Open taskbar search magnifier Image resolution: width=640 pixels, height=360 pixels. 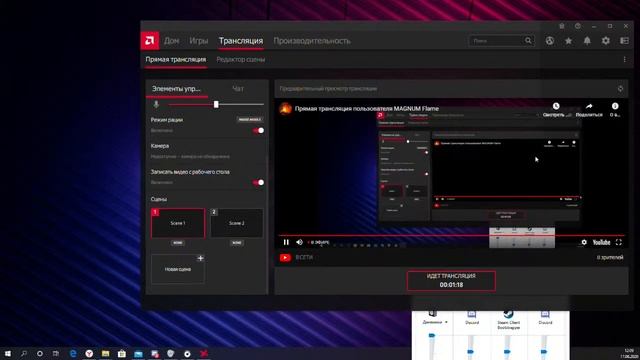click(24, 353)
